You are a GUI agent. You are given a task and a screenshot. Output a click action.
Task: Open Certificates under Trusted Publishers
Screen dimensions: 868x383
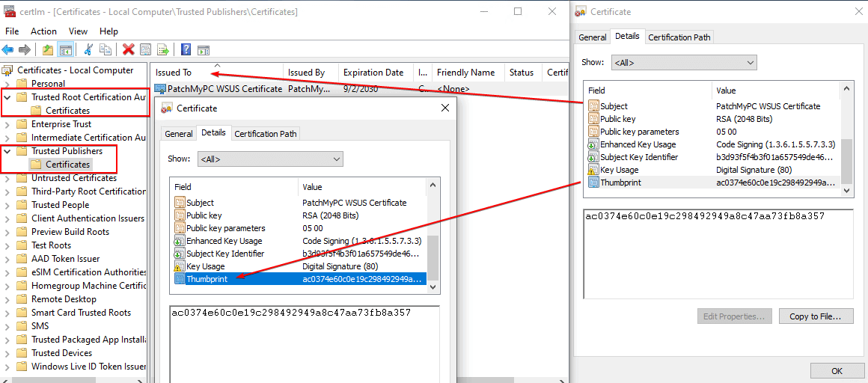(67, 165)
